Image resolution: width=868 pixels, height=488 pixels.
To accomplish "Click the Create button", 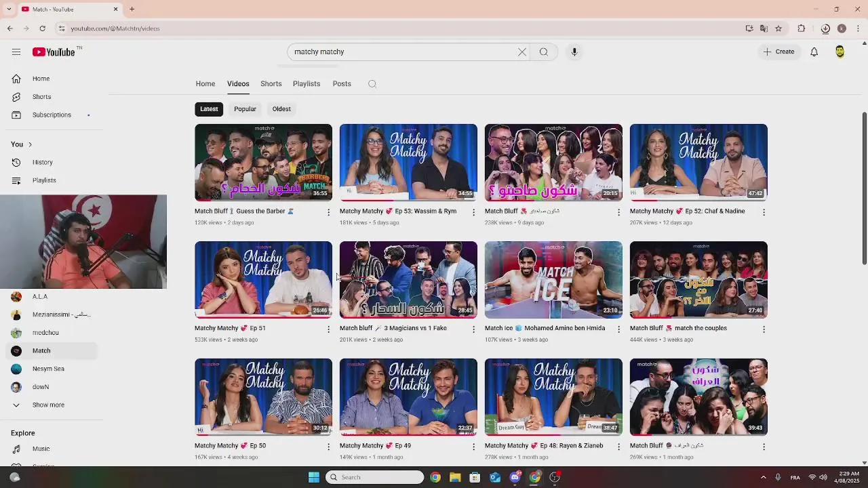I will pos(778,52).
